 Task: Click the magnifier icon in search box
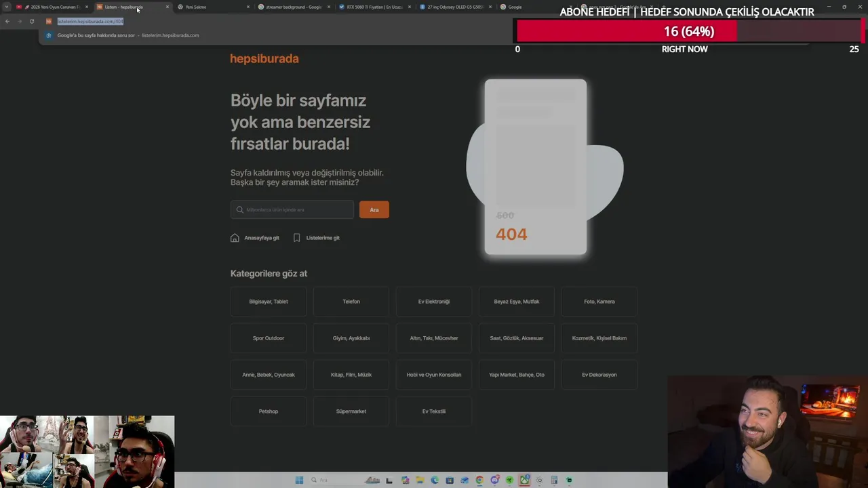pos(239,209)
